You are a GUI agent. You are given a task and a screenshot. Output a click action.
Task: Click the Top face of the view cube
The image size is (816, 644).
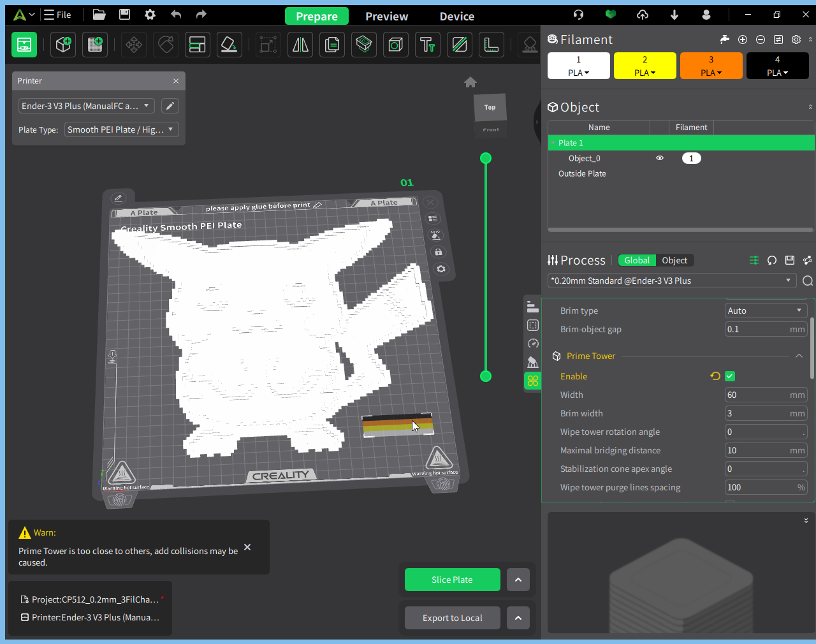point(490,107)
